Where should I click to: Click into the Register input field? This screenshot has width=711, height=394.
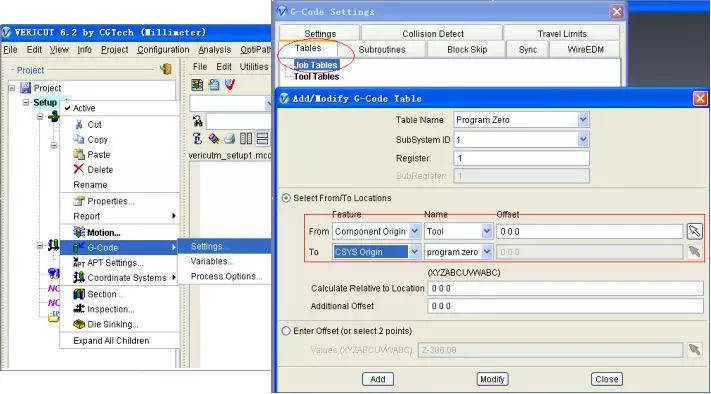[x=521, y=158]
